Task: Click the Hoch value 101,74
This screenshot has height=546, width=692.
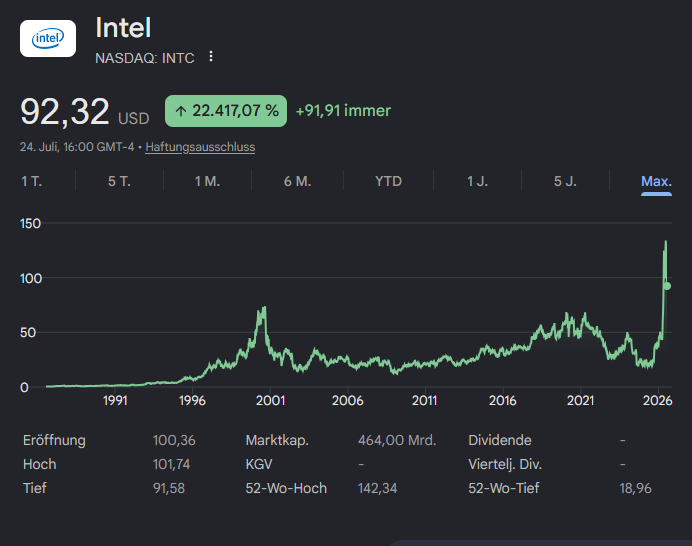Action: pos(171,464)
